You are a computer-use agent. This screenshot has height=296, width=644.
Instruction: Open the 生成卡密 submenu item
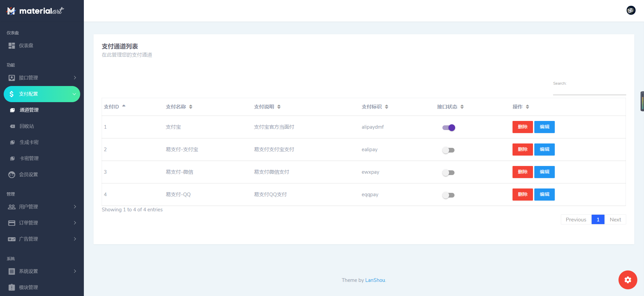[29, 142]
